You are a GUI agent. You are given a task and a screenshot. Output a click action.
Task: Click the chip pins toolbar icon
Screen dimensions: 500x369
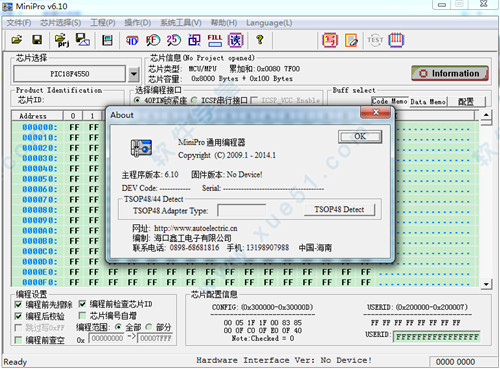[396, 40]
